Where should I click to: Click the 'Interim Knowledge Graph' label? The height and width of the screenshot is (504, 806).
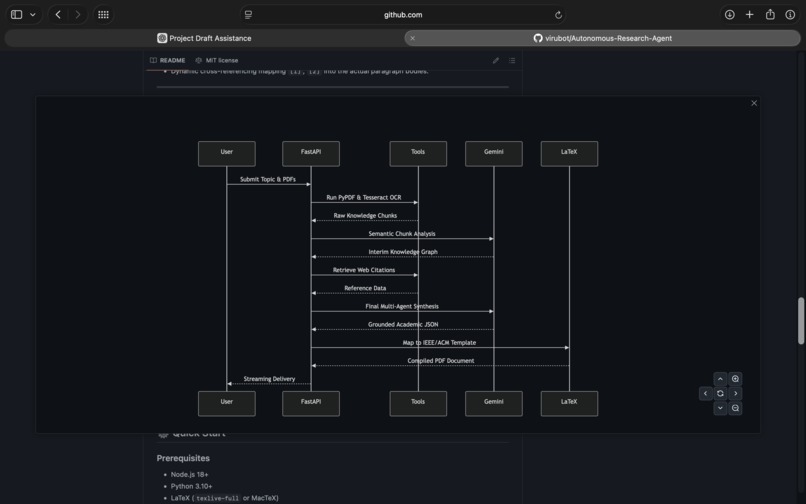[403, 251]
